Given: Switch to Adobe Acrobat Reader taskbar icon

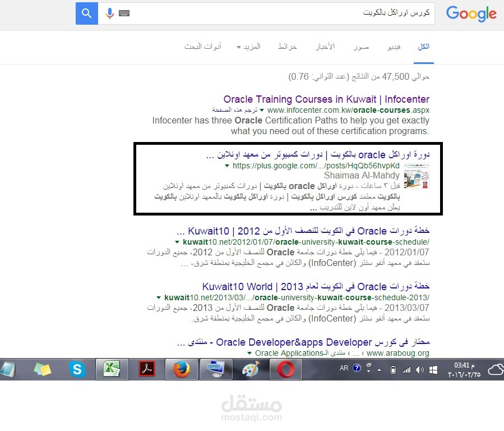Looking at the screenshot, I should click(147, 369).
